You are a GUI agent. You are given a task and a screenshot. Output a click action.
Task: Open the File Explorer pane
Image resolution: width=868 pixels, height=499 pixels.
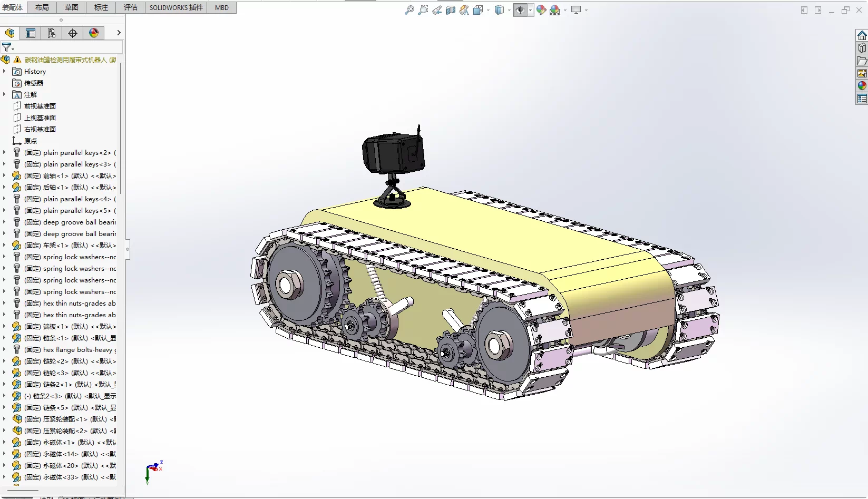(x=862, y=61)
